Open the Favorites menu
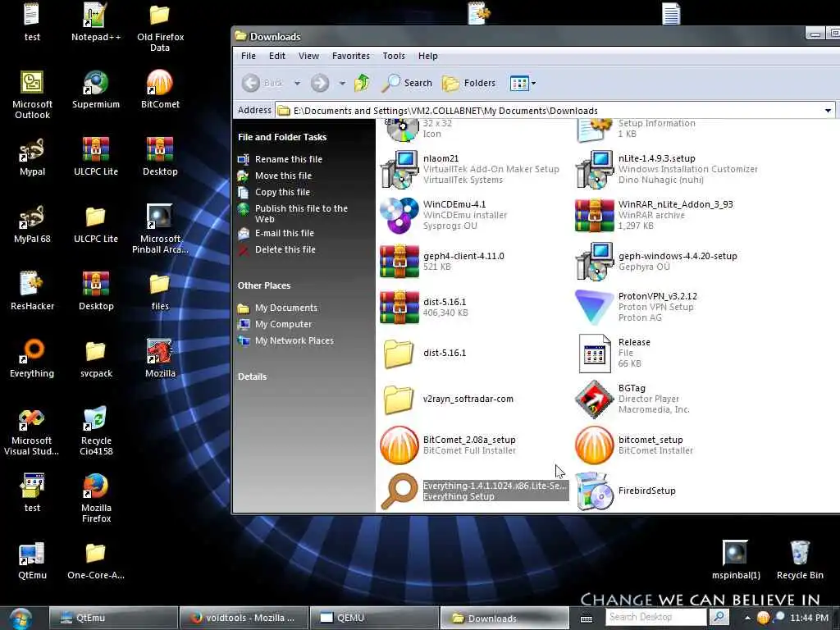The height and width of the screenshot is (630, 840). (351, 56)
